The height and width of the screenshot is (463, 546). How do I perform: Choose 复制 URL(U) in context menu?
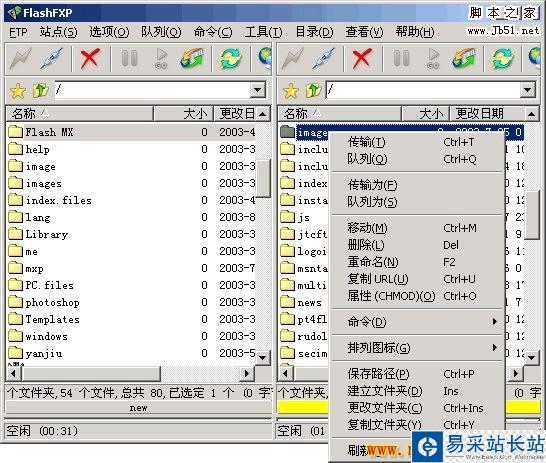click(416, 279)
